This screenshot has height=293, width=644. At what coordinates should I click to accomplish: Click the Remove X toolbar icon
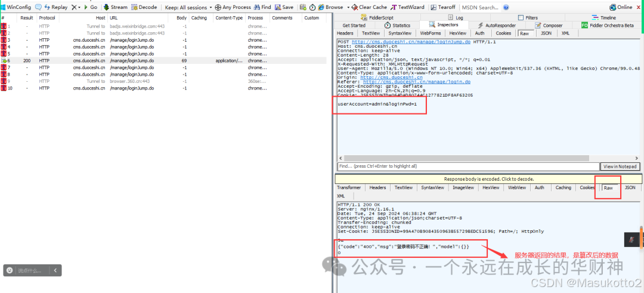coord(74,7)
